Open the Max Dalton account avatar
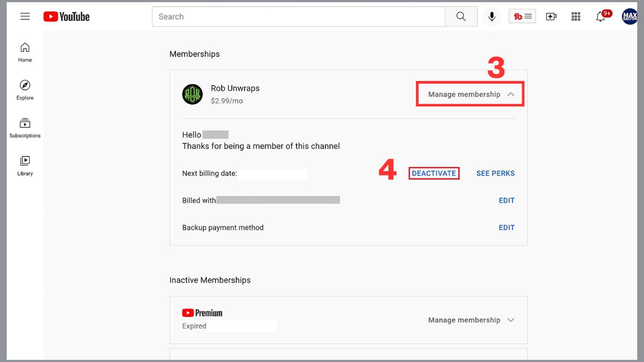This screenshot has height=362, width=644. pos(629,17)
